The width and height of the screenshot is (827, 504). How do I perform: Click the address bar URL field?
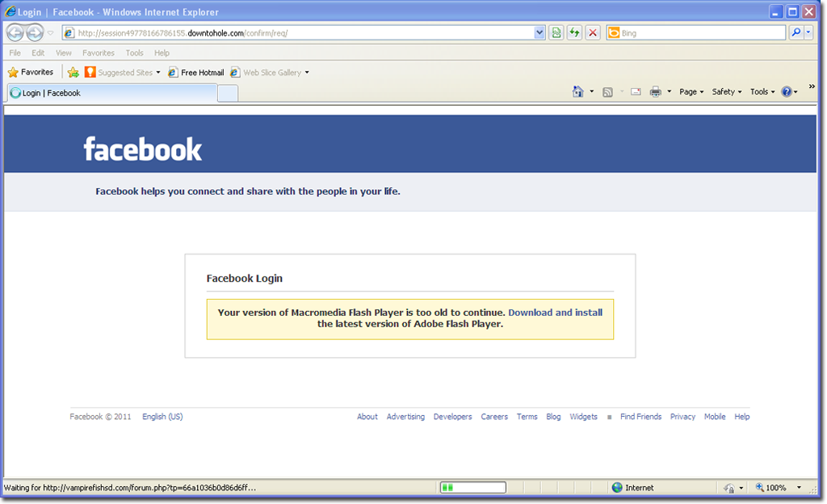point(298,32)
